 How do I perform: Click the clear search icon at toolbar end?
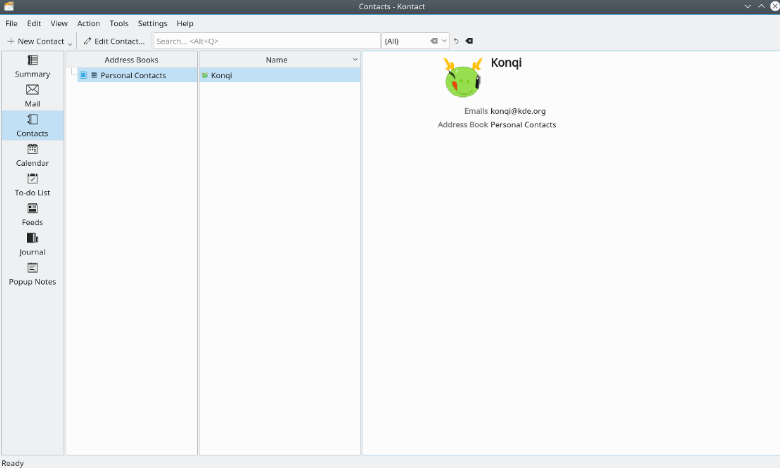point(469,41)
